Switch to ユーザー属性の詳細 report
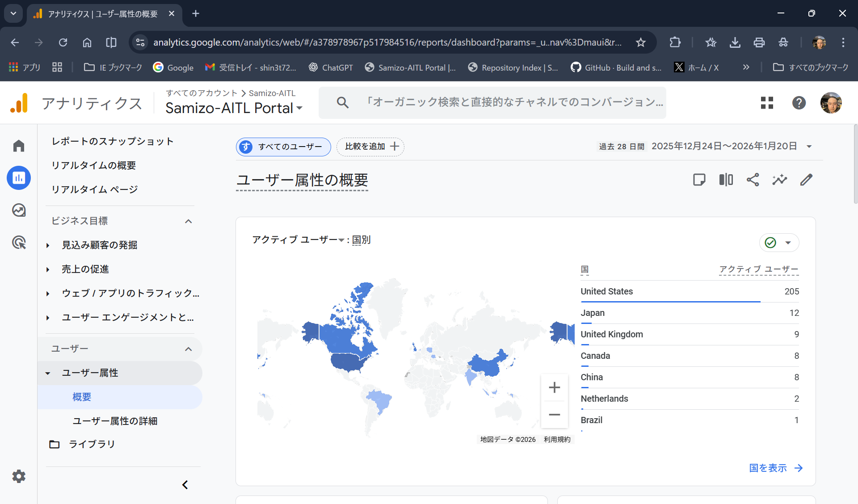The width and height of the screenshot is (858, 504). pyautogui.click(x=114, y=420)
